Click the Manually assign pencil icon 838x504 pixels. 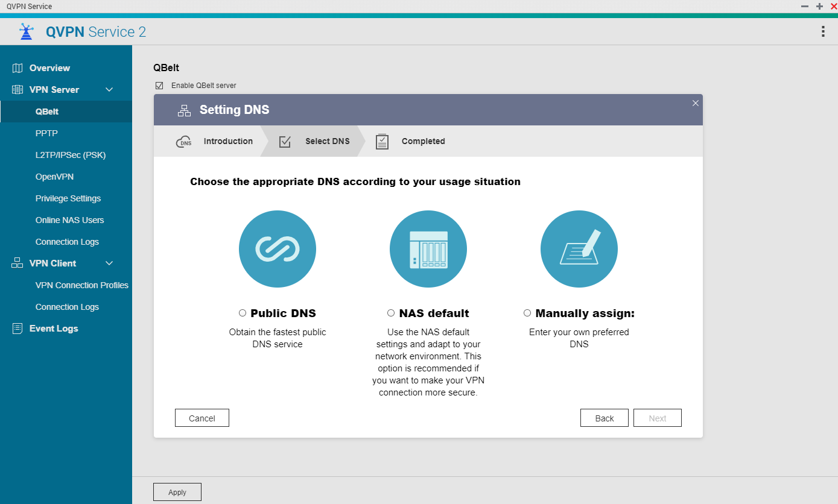coord(579,249)
